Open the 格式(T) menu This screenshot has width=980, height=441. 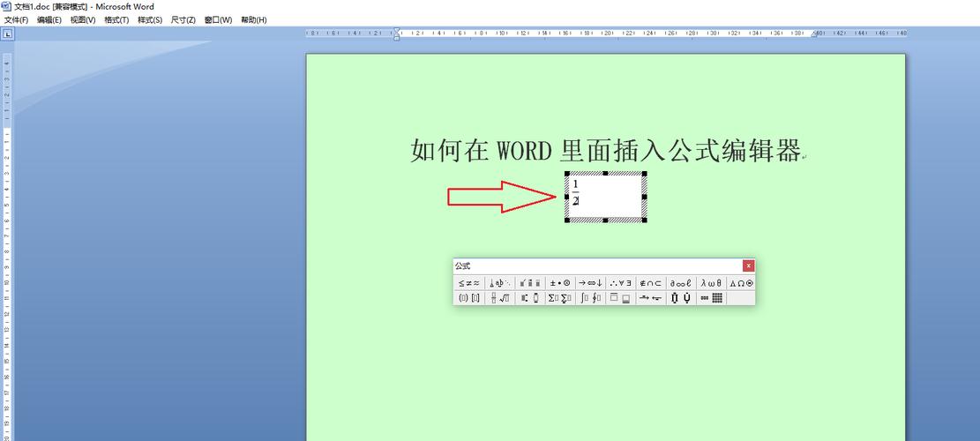[x=116, y=20]
